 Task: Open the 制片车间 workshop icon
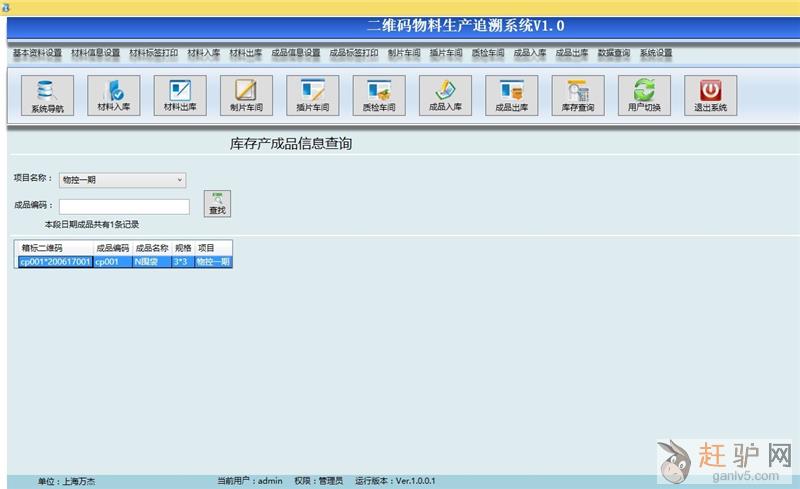click(x=246, y=96)
